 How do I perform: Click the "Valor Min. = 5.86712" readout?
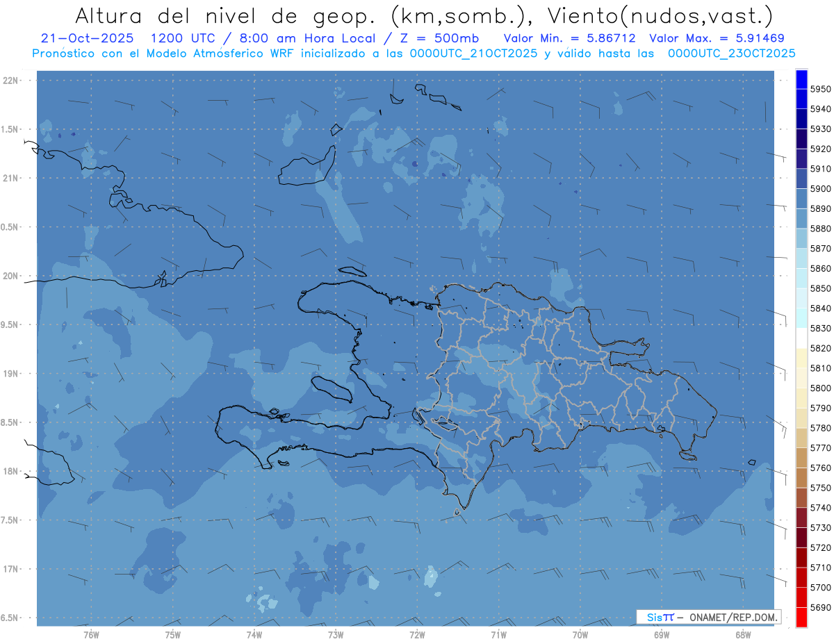point(570,38)
